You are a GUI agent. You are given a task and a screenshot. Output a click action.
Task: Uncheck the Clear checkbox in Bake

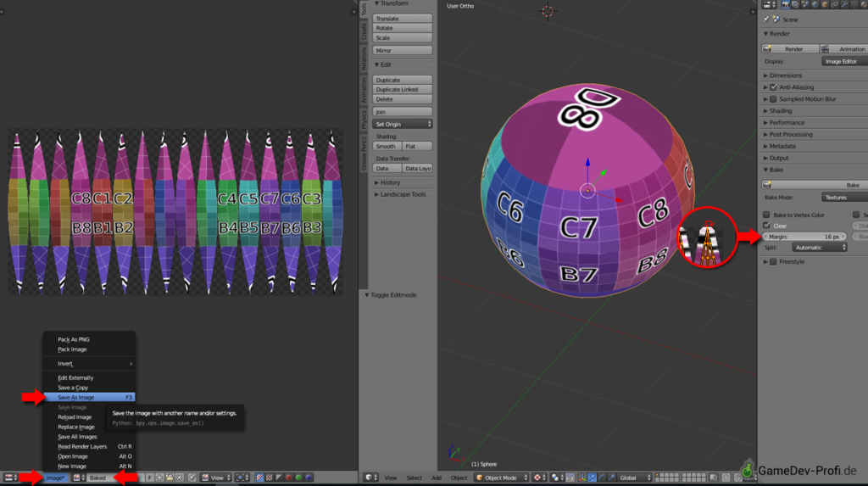[x=767, y=226]
